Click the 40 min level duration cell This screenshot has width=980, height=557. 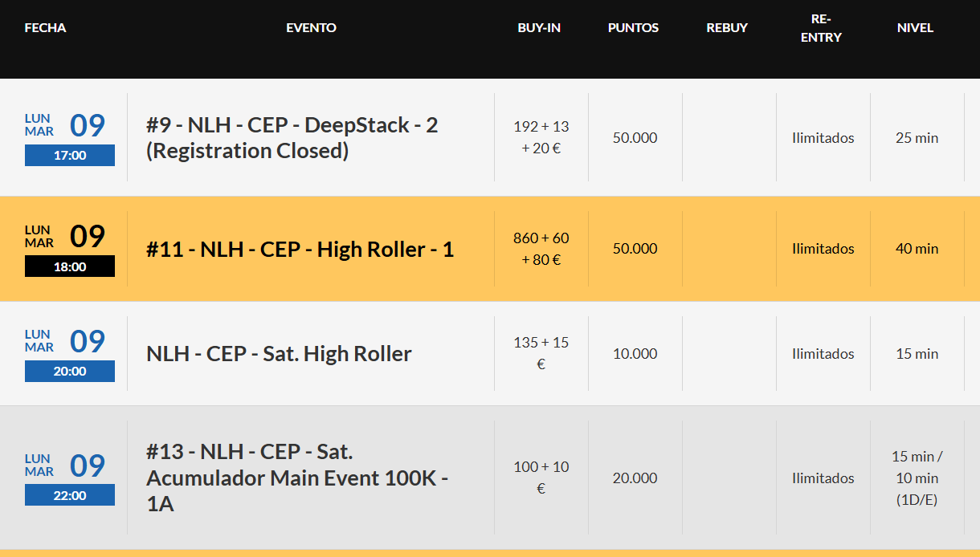[917, 249]
